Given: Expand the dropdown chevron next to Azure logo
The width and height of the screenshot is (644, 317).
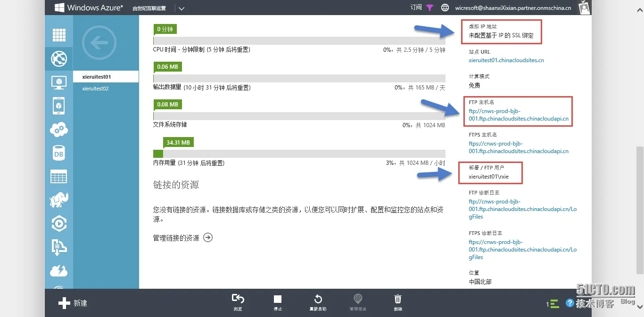Looking at the screenshot, I should [x=182, y=8].
